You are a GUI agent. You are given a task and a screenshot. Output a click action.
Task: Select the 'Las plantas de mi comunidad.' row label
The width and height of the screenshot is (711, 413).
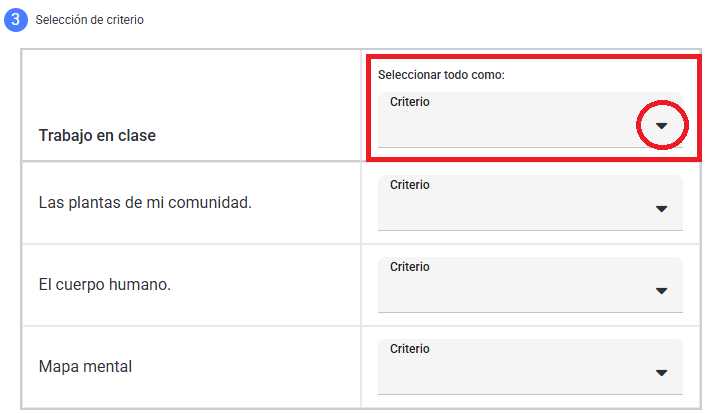145,203
